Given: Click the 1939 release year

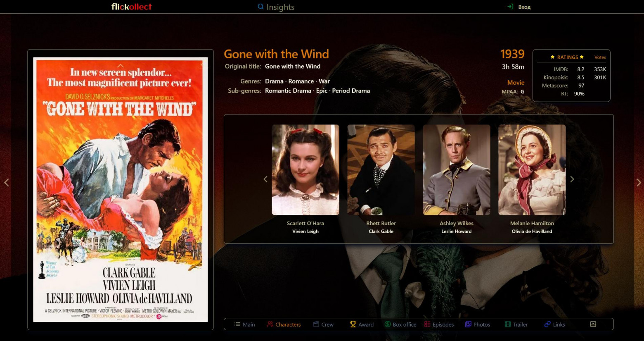Looking at the screenshot, I should click(512, 54).
